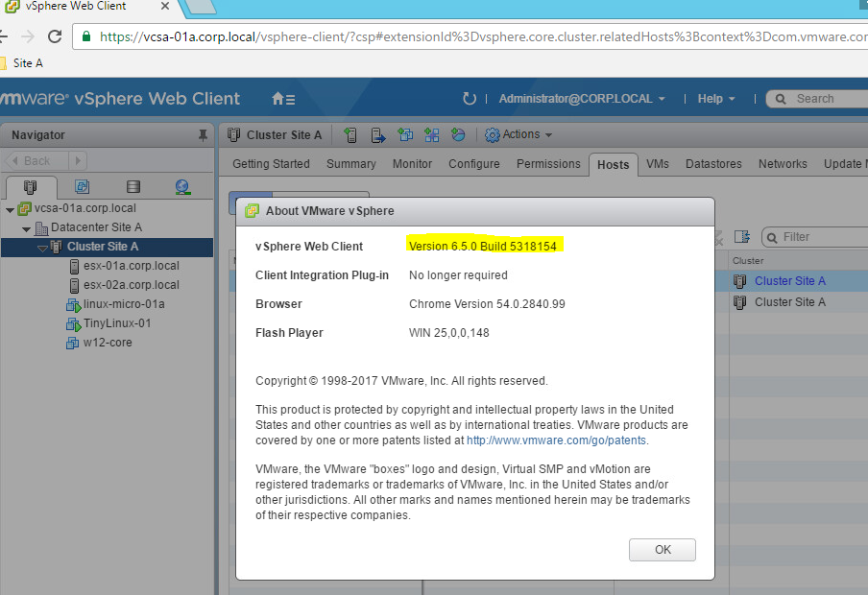This screenshot has height=595, width=868.
Task: Click the Add Host toolbar icon
Action: 350,135
